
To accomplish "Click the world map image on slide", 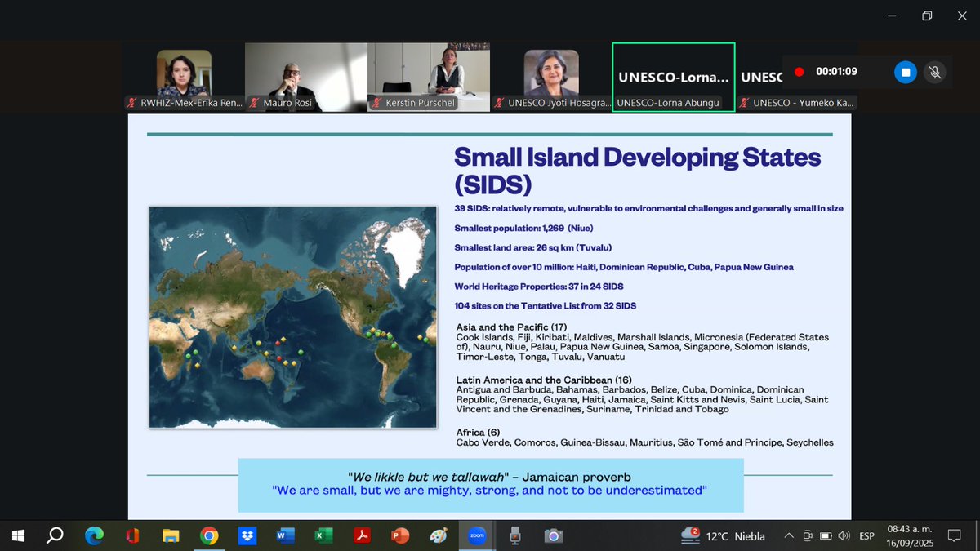I will pos(293,317).
